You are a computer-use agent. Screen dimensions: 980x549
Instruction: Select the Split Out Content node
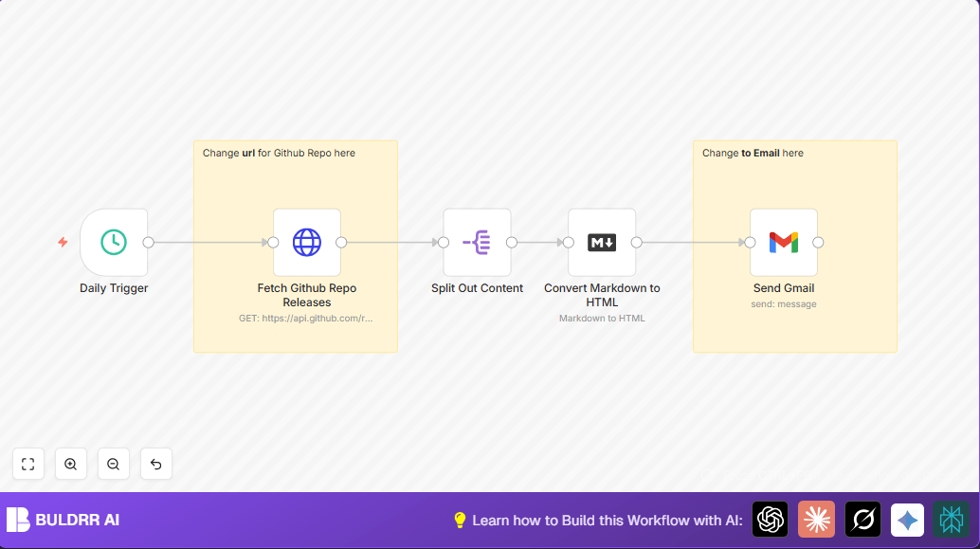[477, 243]
